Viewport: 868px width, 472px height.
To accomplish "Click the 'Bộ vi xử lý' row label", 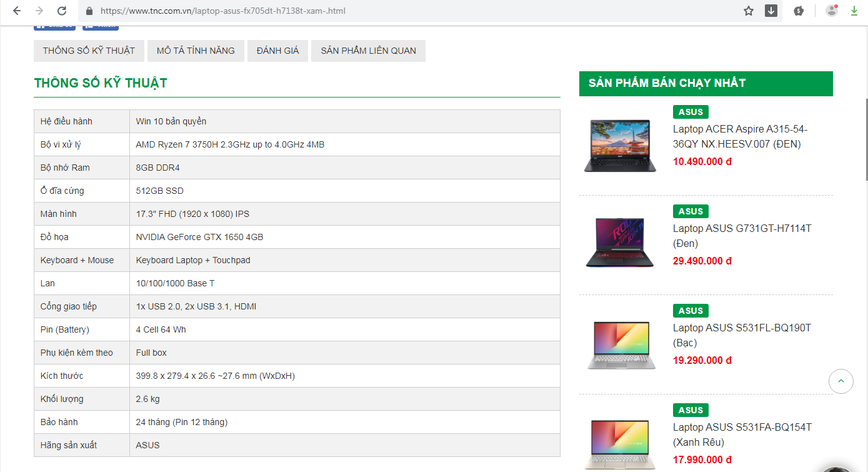I will (61, 144).
